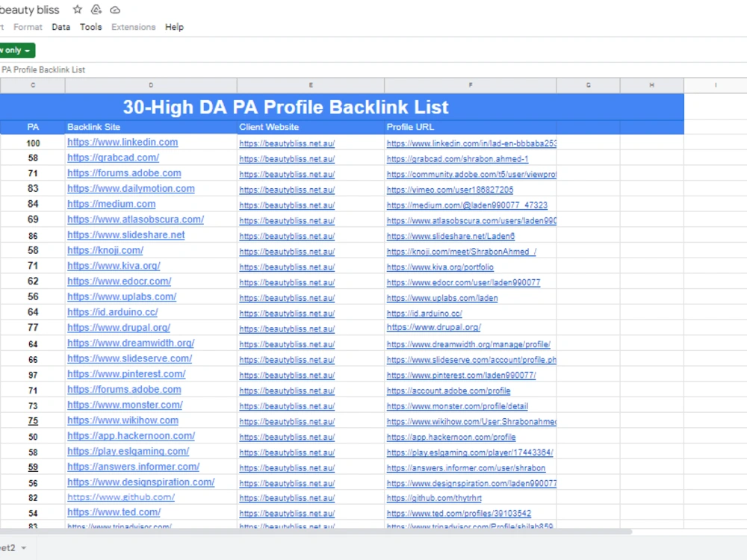
Task: Open the https://www.ted.com/ site link
Action: coord(114,512)
